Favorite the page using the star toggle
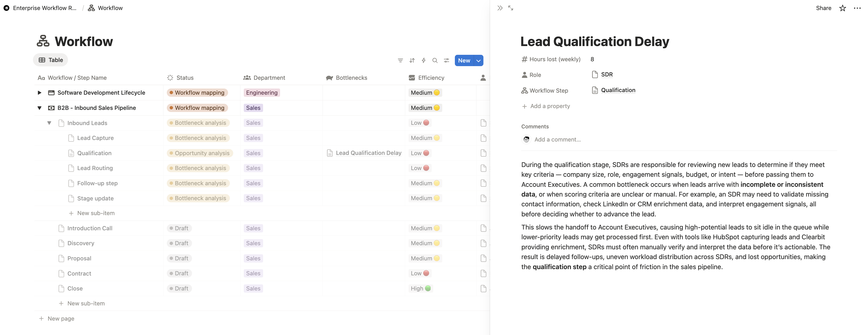Viewport: 868px width, 335px height. click(842, 8)
